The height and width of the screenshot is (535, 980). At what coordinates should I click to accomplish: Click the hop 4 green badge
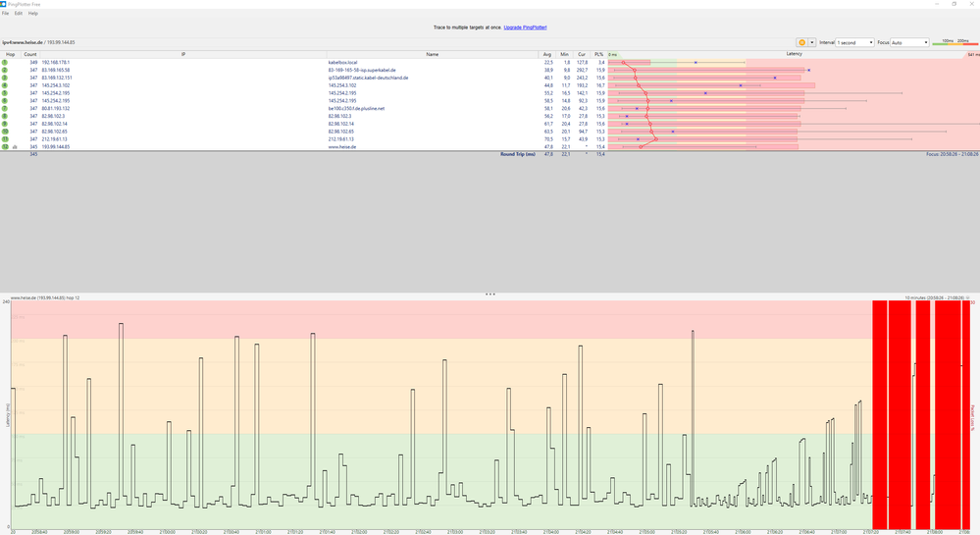[x=5, y=85]
